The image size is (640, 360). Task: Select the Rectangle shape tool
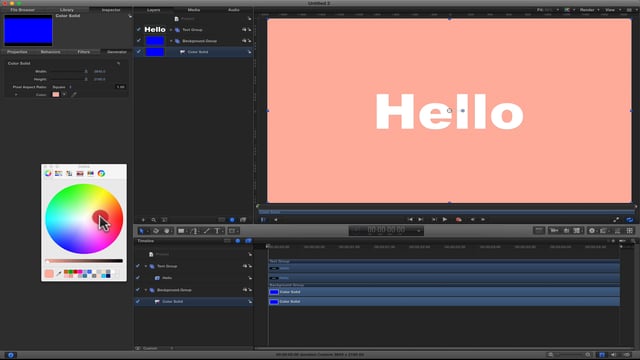pyautogui.click(x=181, y=231)
